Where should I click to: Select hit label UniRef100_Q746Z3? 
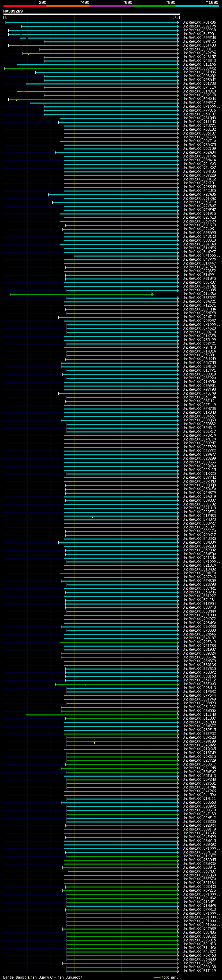pos(199,328)
